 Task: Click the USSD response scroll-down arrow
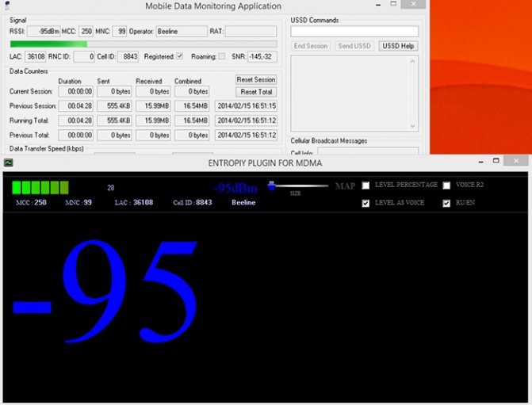pos(412,126)
